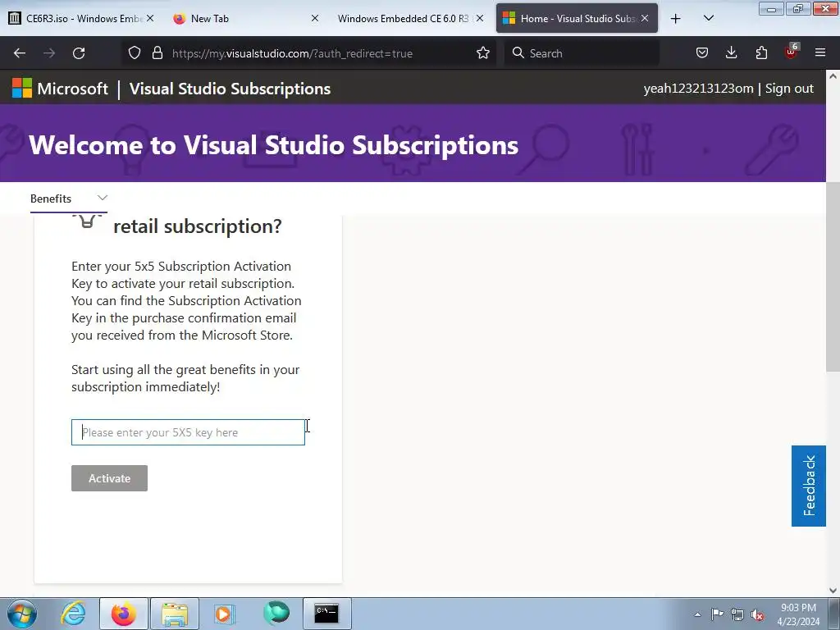Open the yeah123213123om account name
The height and width of the screenshot is (630, 840).
[698, 89]
